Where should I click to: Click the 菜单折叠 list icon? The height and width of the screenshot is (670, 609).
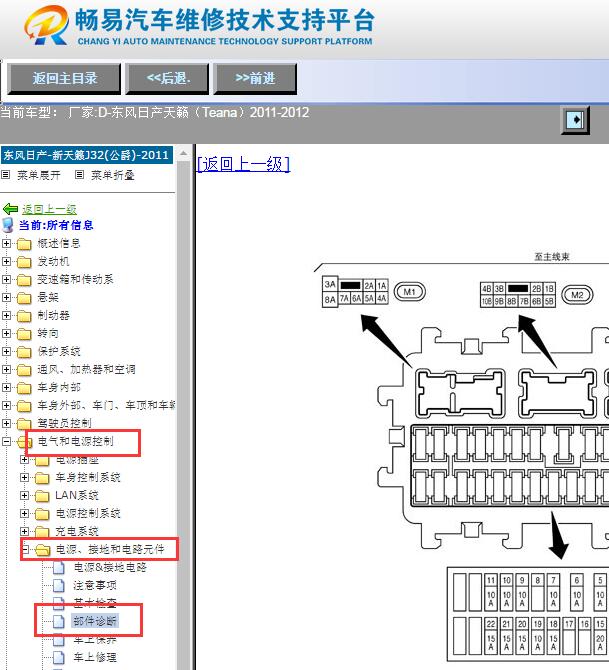tap(79, 174)
